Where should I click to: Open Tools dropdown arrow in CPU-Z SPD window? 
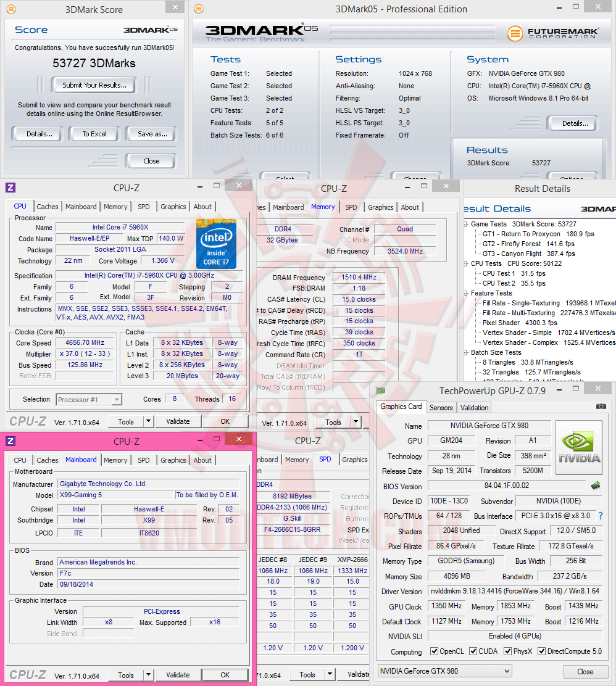coord(330,675)
